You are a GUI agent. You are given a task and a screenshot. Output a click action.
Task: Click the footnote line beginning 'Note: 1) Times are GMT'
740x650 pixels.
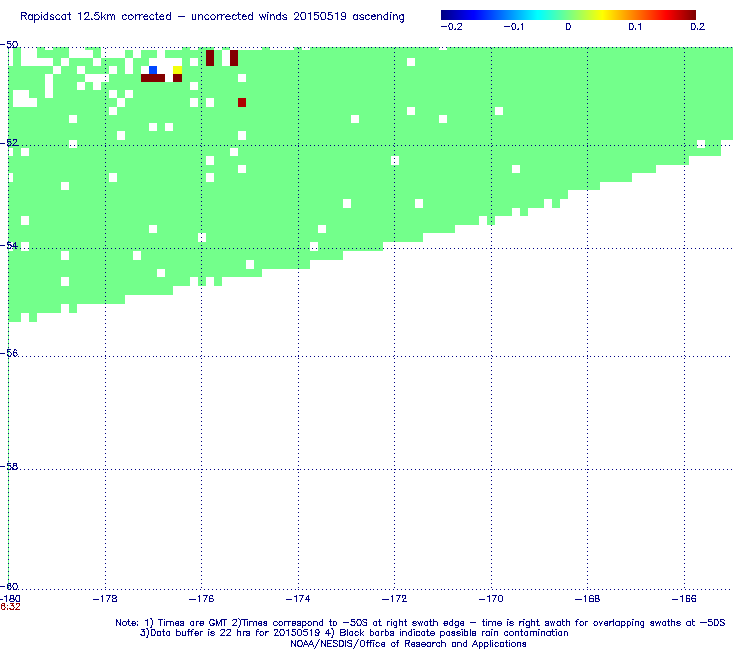point(420,623)
